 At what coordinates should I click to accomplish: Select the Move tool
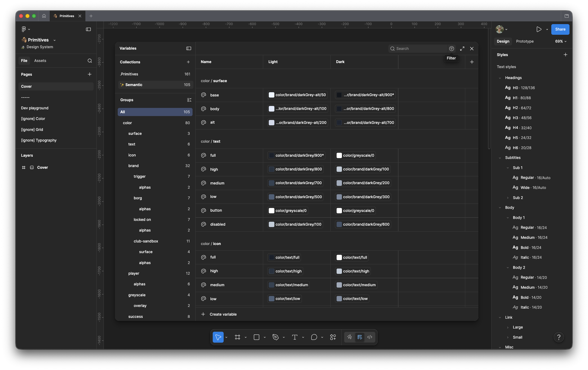218,337
